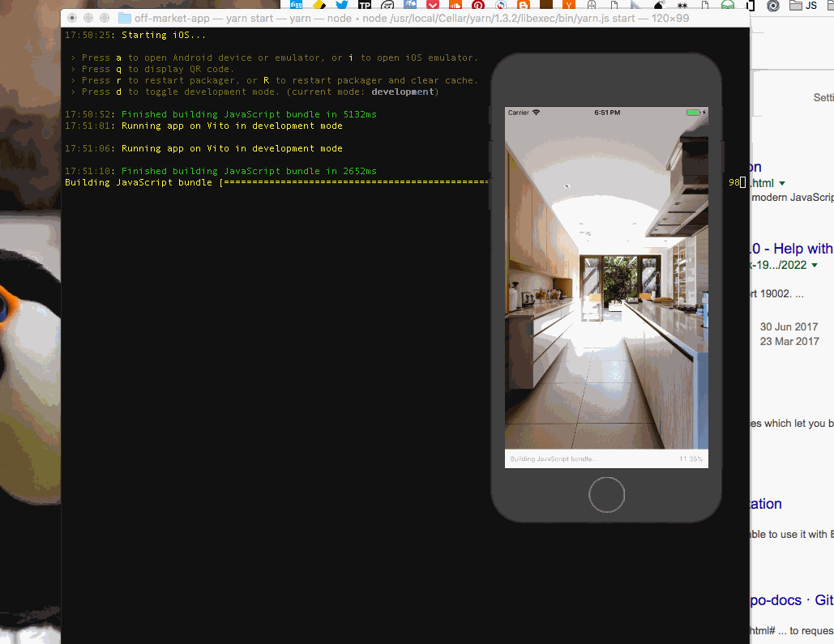Screen dimensions: 834x644
Task: Open the result link ending in 'ation'
Action: (x=766, y=504)
